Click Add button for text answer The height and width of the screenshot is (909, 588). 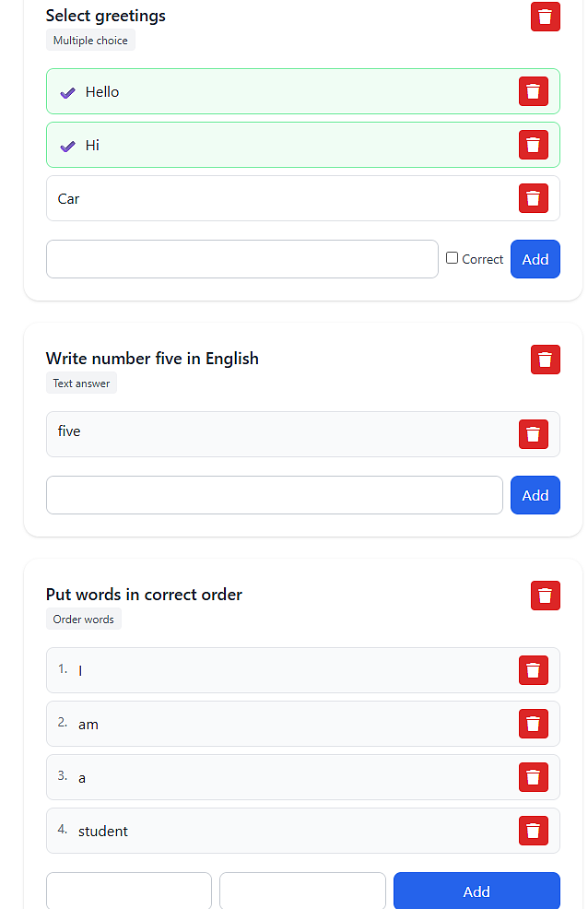[535, 495]
